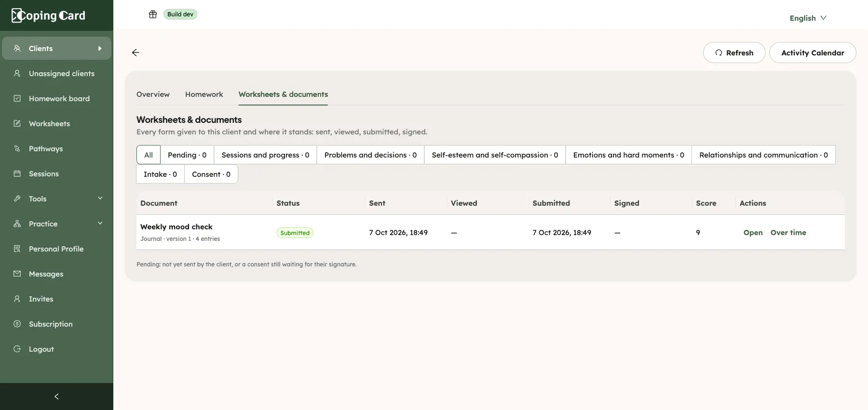
Task: Collapse the sidebar with bottom chevron
Action: 56,397
